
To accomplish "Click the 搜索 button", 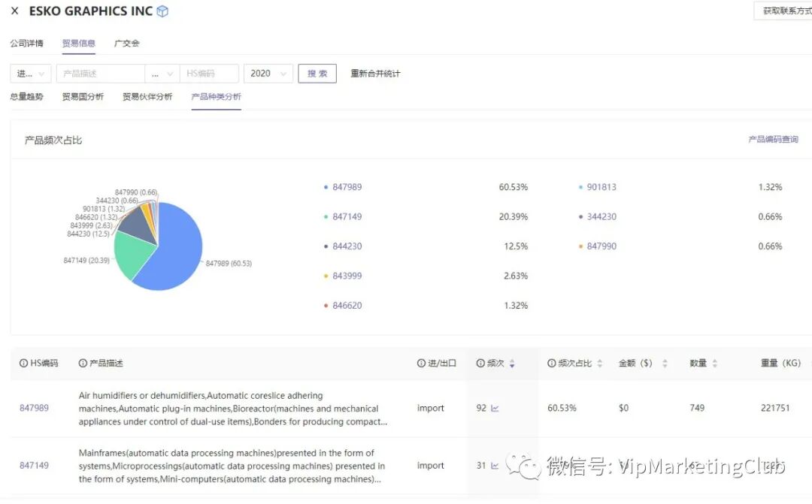I will point(317,74).
